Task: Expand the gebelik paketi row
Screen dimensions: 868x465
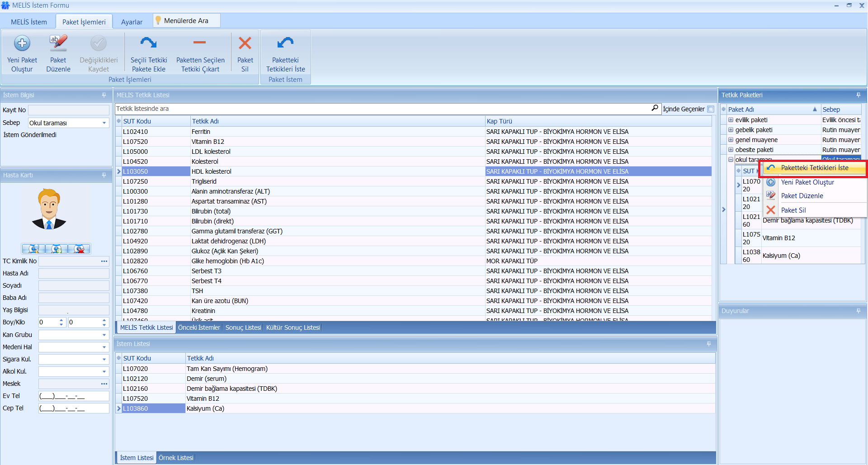Action: pos(731,130)
